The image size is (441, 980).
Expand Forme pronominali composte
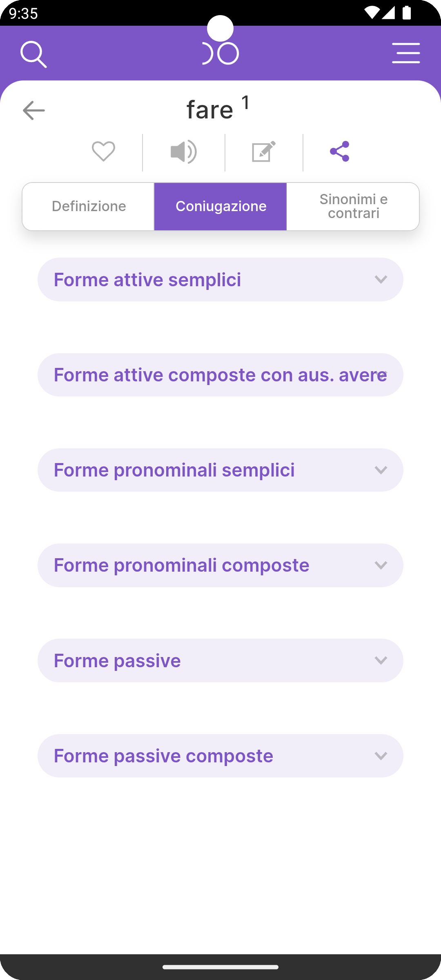click(220, 565)
